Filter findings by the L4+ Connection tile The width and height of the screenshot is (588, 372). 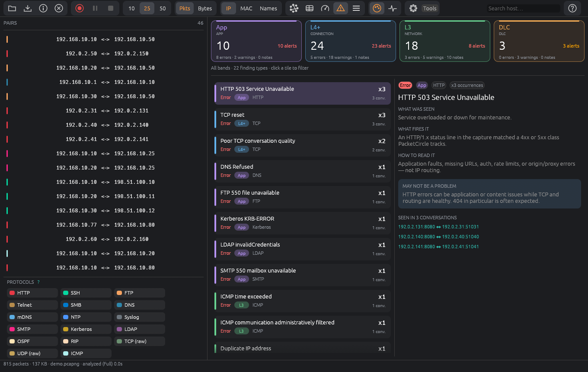[351, 41]
